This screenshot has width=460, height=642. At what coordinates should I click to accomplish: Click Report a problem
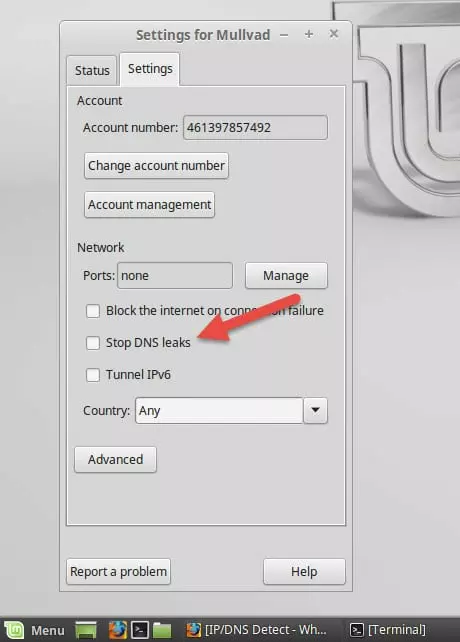pos(118,572)
